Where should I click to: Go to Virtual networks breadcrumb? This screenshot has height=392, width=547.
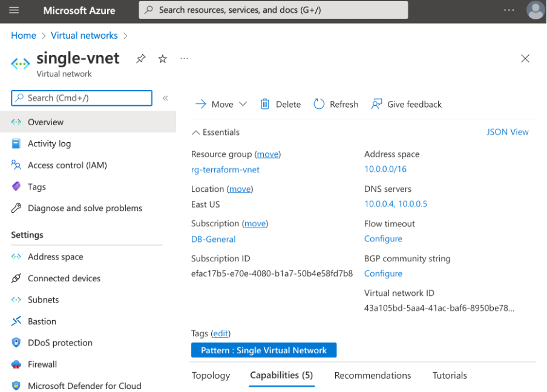[84, 36]
